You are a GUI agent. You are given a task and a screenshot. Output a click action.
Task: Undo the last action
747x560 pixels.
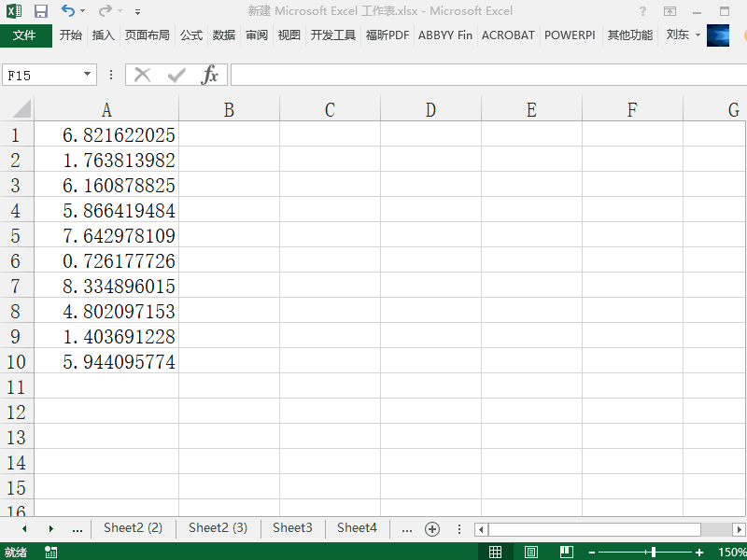68,10
